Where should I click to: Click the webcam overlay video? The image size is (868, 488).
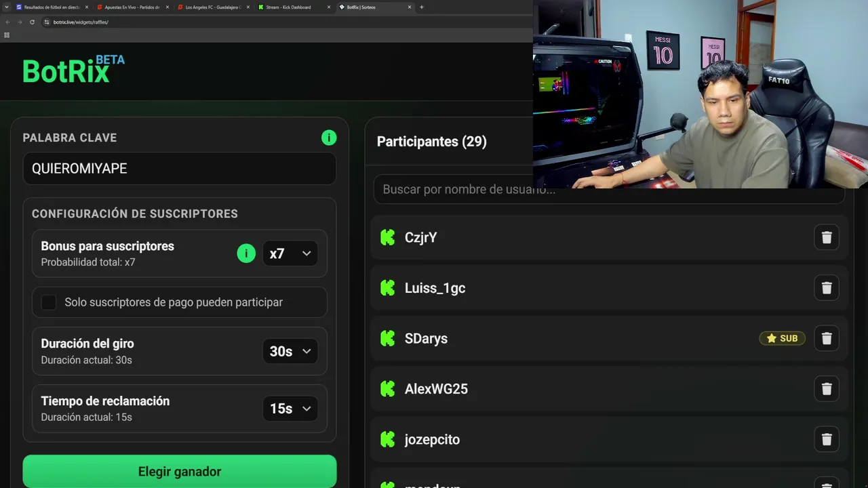(701, 94)
